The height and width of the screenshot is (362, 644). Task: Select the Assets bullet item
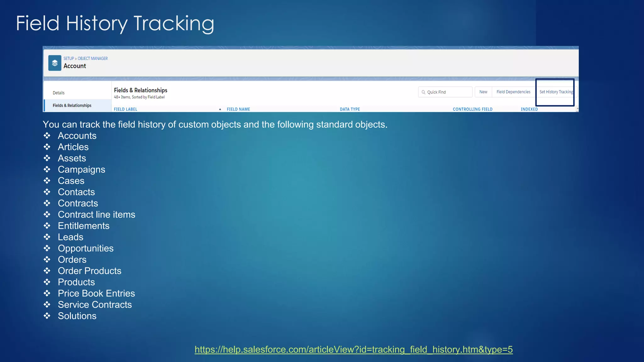pos(72,158)
